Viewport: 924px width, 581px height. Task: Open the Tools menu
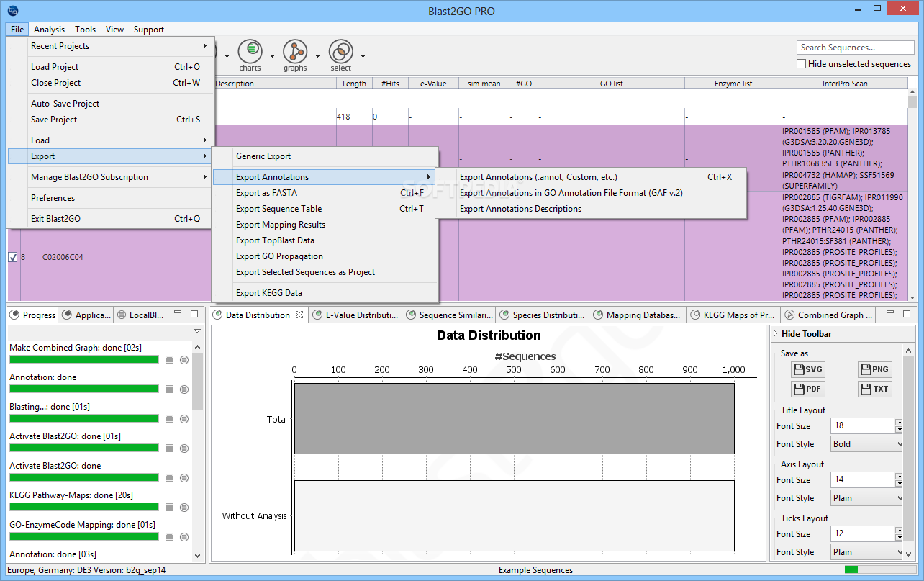click(x=85, y=30)
